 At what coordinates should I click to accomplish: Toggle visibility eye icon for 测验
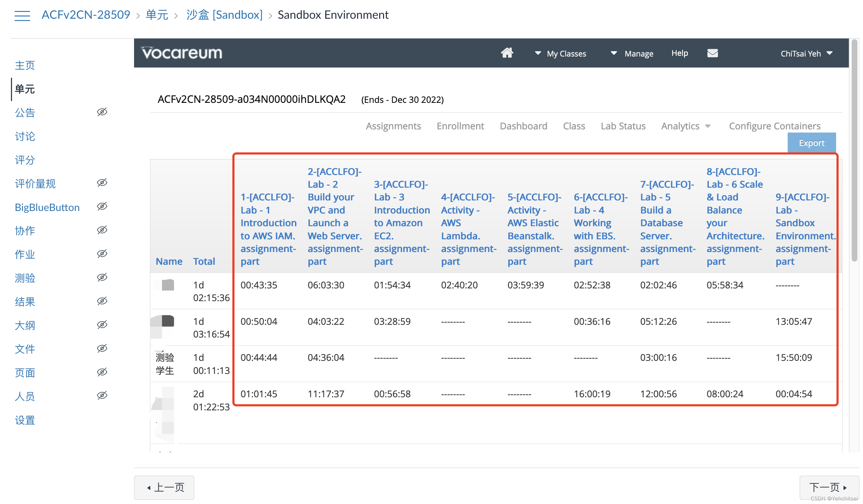pos(102,277)
